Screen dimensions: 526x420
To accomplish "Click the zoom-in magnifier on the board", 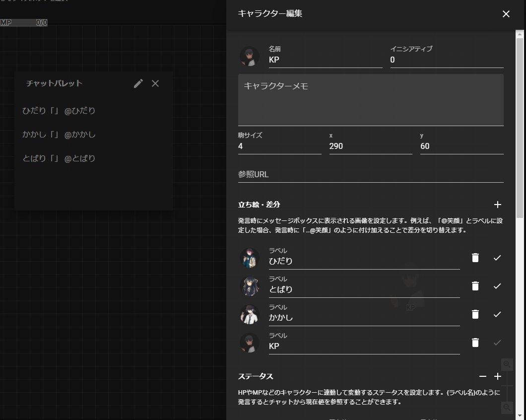I will pyautogui.click(x=507, y=364).
